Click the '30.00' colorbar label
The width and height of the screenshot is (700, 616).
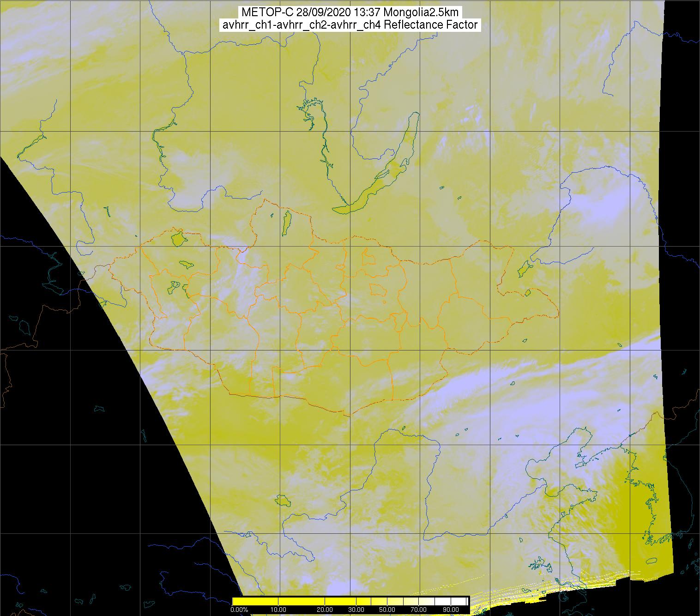pyautogui.click(x=356, y=610)
